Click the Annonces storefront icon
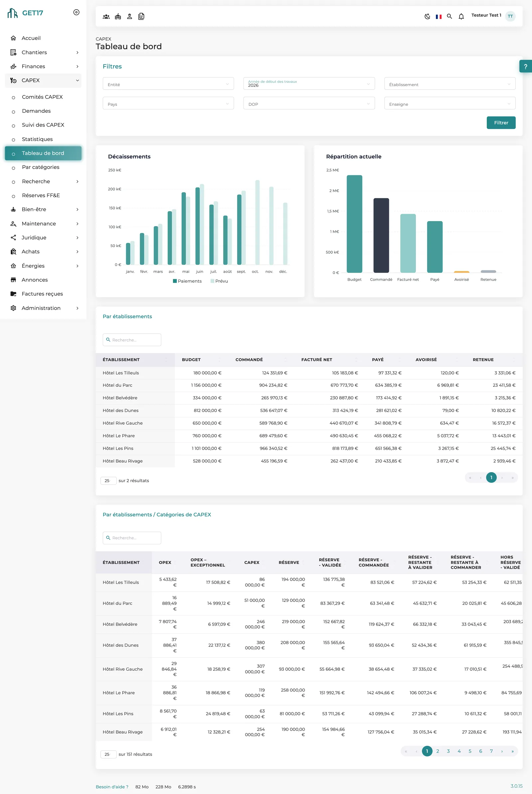 pyautogui.click(x=13, y=280)
